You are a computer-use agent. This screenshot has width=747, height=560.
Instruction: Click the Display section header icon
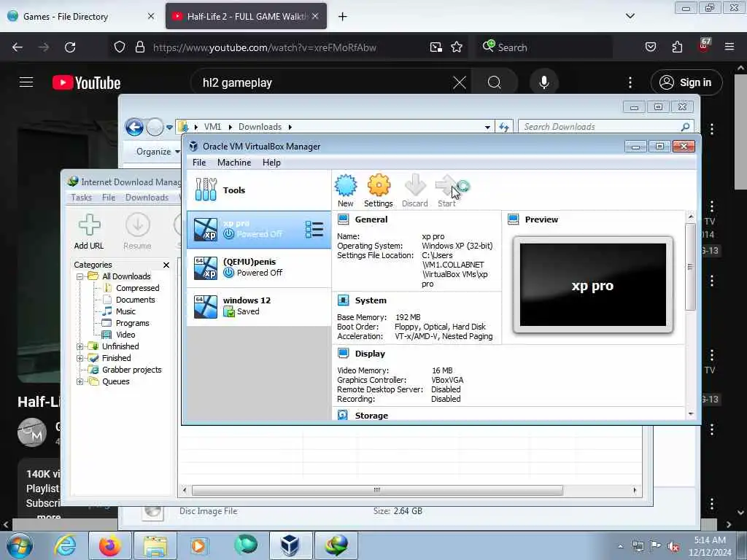coord(343,354)
